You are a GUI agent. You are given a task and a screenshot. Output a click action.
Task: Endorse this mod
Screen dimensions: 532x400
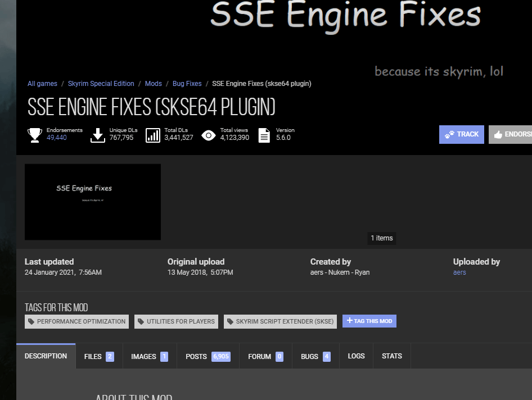point(510,135)
